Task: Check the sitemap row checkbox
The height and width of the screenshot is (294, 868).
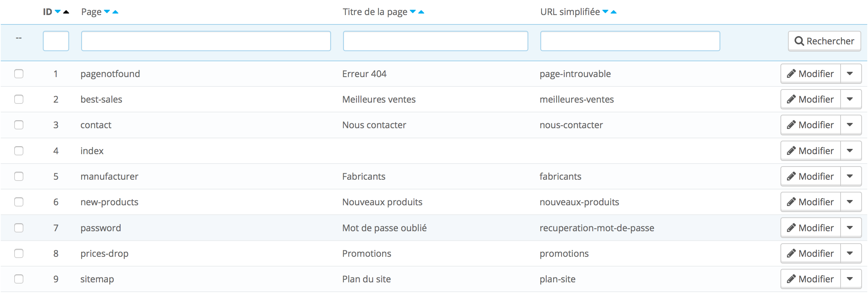Action: (x=19, y=279)
